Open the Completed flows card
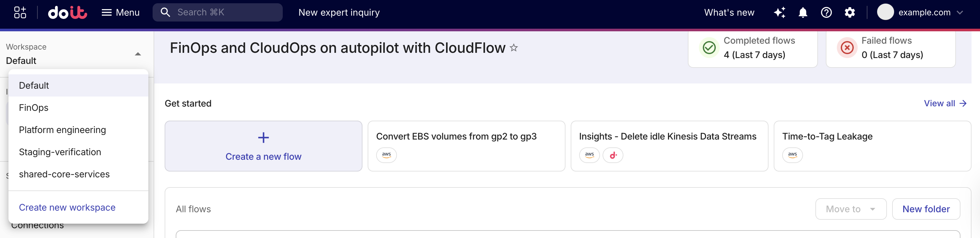980x238 pixels. pos(753,49)
